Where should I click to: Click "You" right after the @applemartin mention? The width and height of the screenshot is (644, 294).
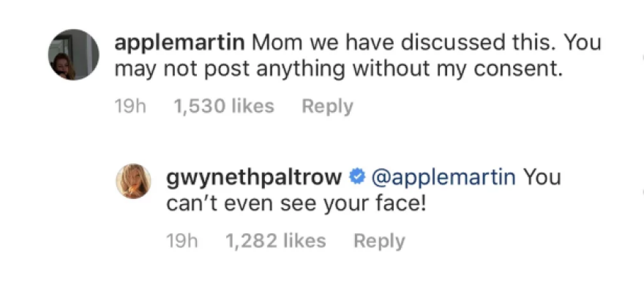[542, 177]
